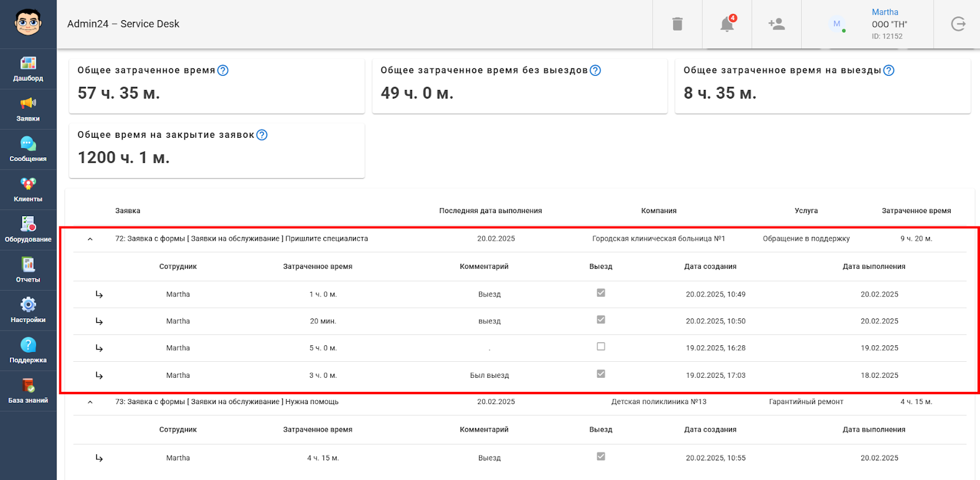Show help for Общее затраченное время на выезды
This screenshot has width=980, height=480.
pos(889,70)
